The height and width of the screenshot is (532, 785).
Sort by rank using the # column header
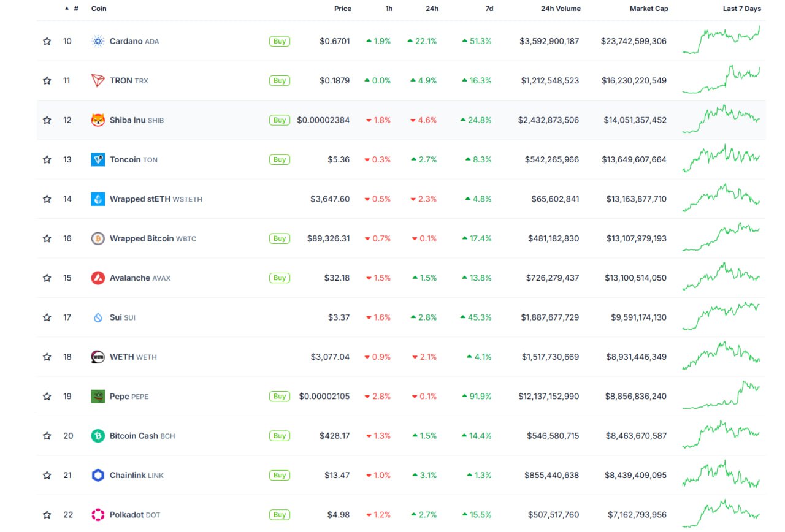[75, 9]
